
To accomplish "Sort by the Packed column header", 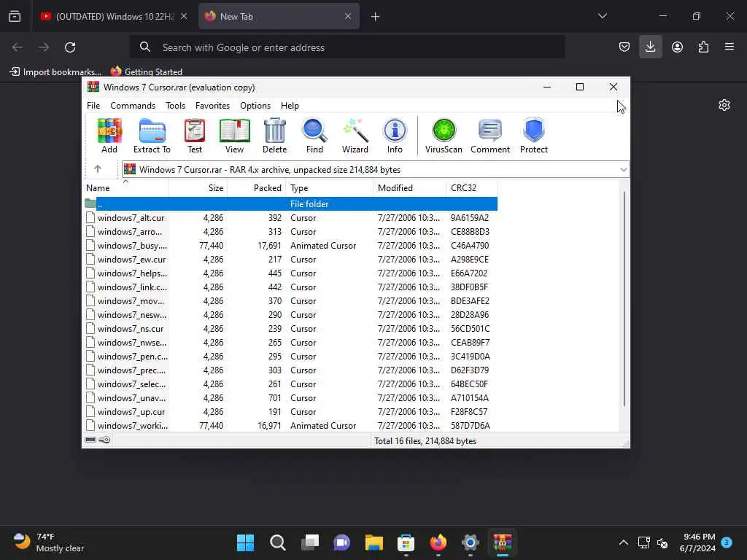I will click(x=256, y=188).
